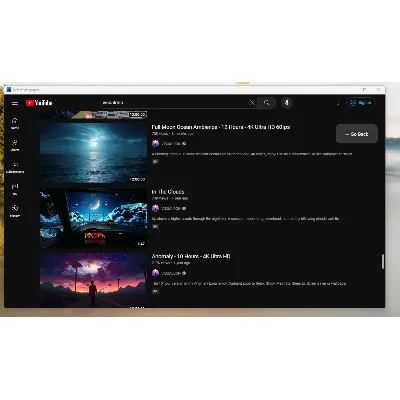Close the window from the title bar
The image size is (400, 400).
(378, 90)
